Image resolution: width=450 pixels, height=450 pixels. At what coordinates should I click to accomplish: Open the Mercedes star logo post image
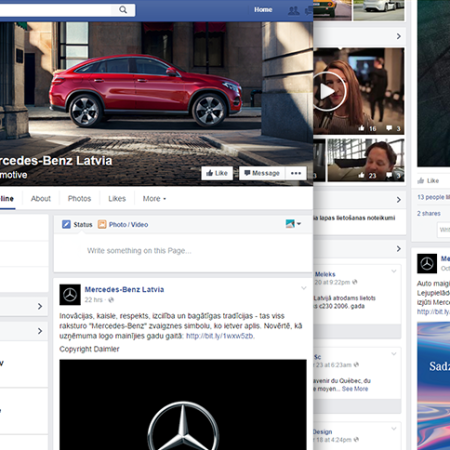pyautogui.click(x=183, y=405)
